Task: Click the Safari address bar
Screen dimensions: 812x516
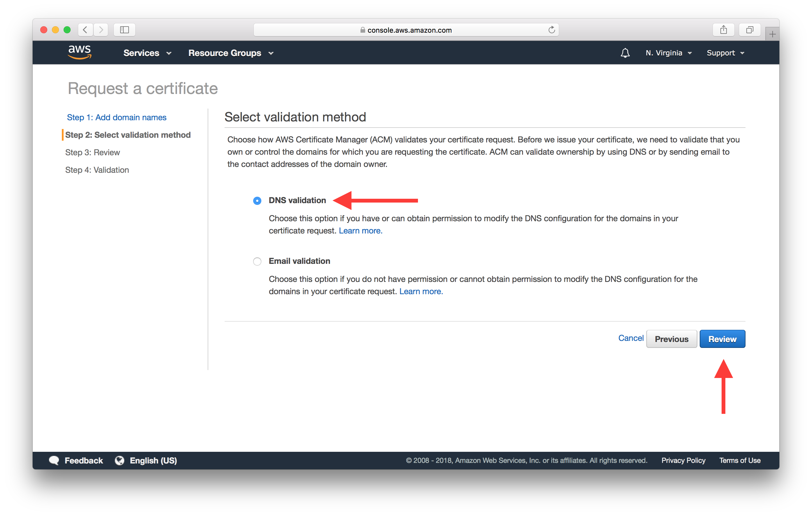Action: pos(406,30)
